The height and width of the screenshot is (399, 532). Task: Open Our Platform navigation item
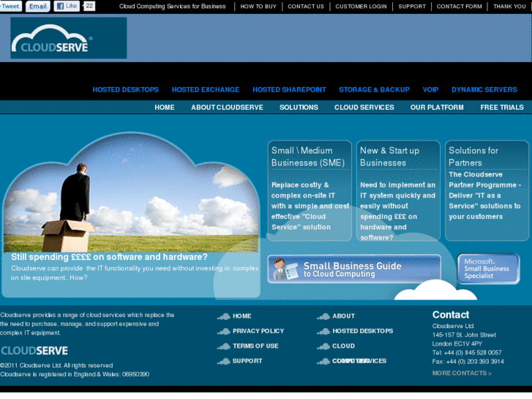click(x=437, y=108)
